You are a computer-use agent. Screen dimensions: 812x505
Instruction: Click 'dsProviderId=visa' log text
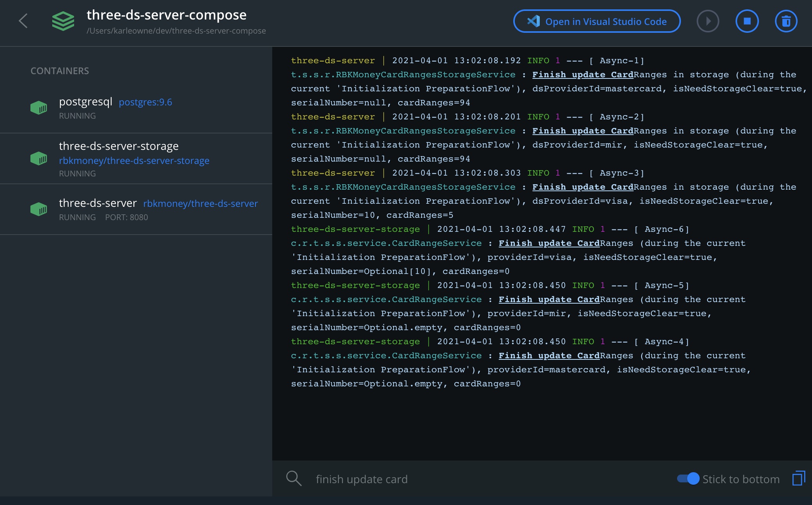(x=580, y=201)
